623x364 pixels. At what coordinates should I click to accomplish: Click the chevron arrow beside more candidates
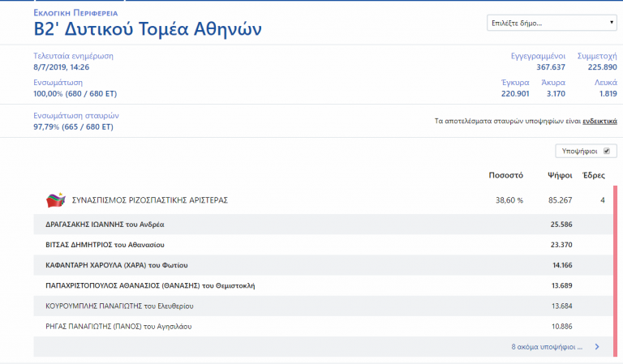point(597,347)
